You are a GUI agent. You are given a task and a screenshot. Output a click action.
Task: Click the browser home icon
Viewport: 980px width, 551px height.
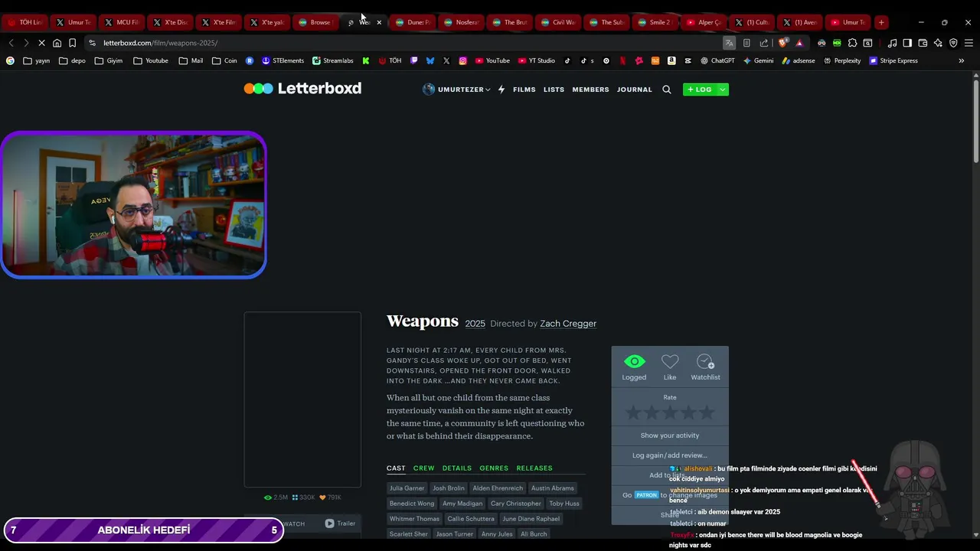pos(57,43)
